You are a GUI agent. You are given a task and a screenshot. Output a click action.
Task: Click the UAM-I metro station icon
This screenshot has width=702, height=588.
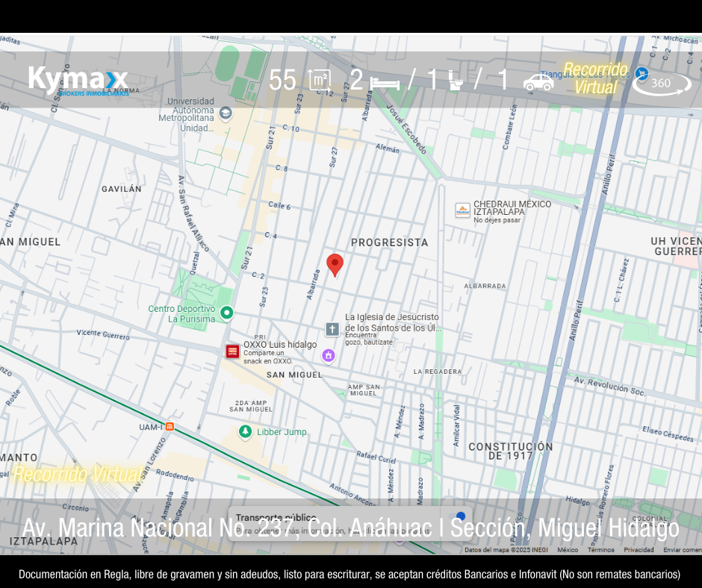(x=170, y=427)
